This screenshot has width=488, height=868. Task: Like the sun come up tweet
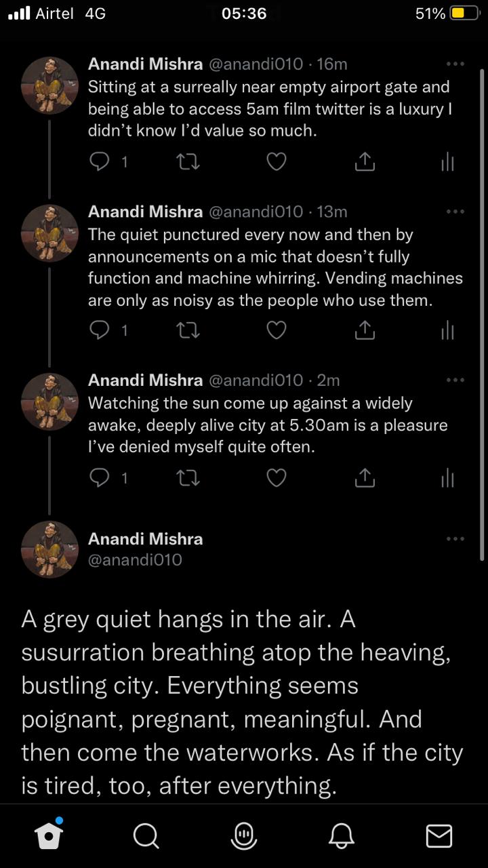pyautogui.click(x=276, y=479)
